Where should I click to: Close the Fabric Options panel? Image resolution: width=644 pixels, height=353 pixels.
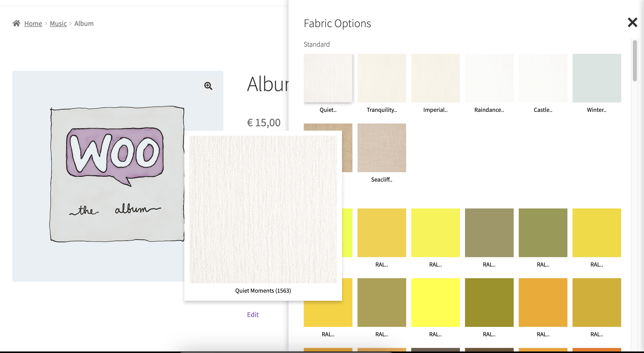pyautogui.click(x=632, y=22)
